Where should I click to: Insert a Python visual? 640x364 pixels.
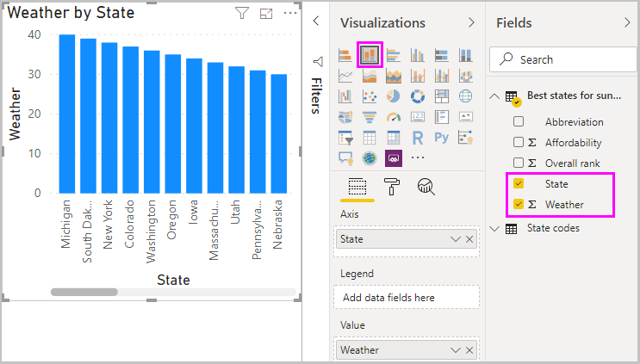pos(442,138)
